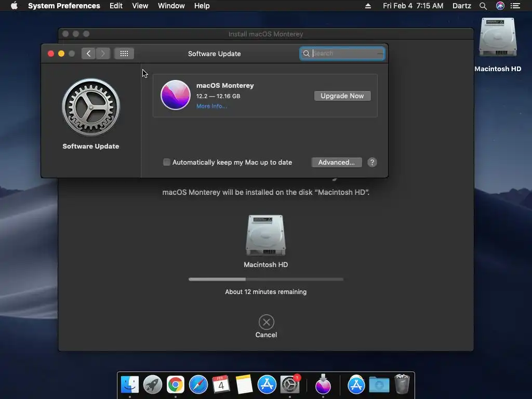The width and height of the screenshot is (532, 399).
Task: Go forward in System Preferences
Action: [x=103, y=54]
